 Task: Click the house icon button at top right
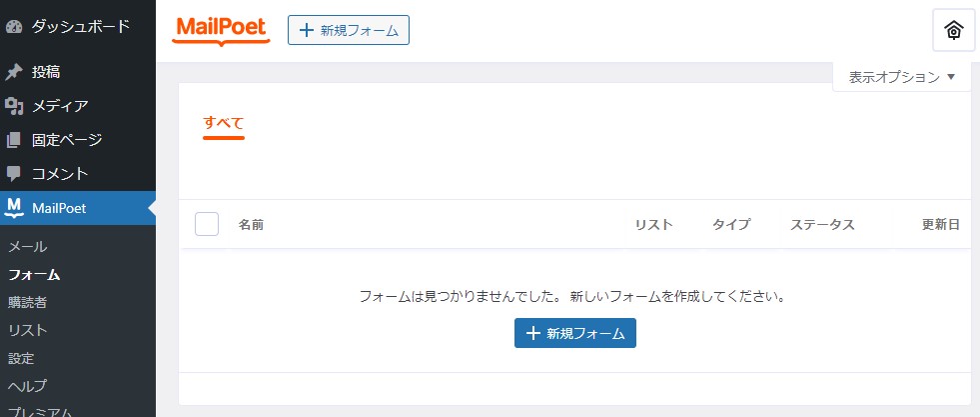[953, 30]
